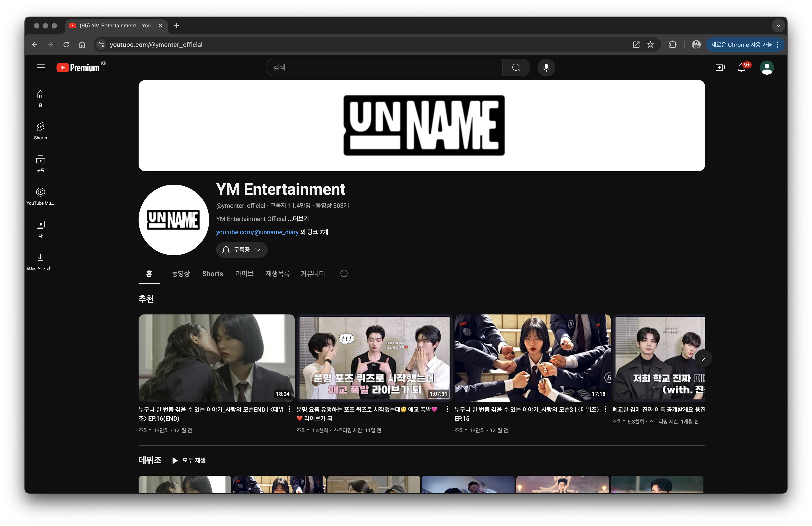Click the voice search microphone icon
Image resolution: width=812 pixels, height=526 pixels.
(546, 68)
